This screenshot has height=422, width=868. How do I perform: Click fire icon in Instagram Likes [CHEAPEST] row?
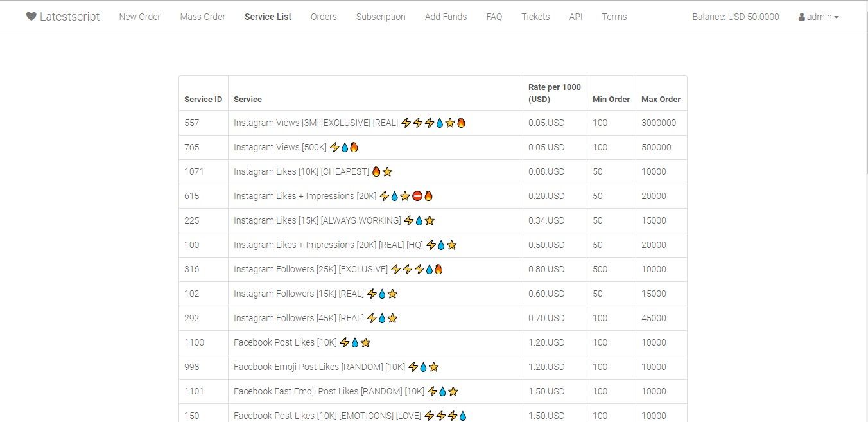tap(376, 171)
